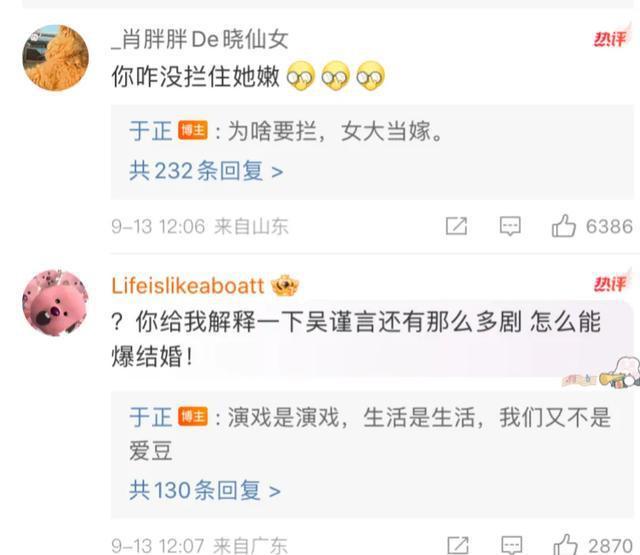The image size is (640, 555).
Task: Tap the reply text 演戏是演戏，生活是生活
Action: [x=351, y=417]
